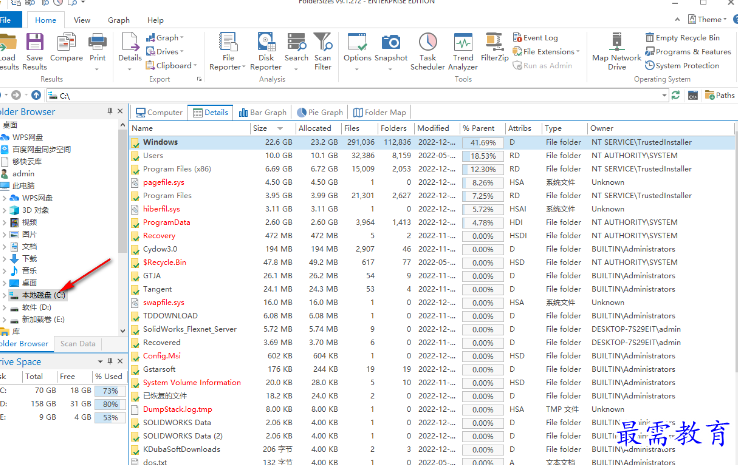738x465 pixels.
Task: Click the Run as Admin item
Action: click(x=543, y=65)
